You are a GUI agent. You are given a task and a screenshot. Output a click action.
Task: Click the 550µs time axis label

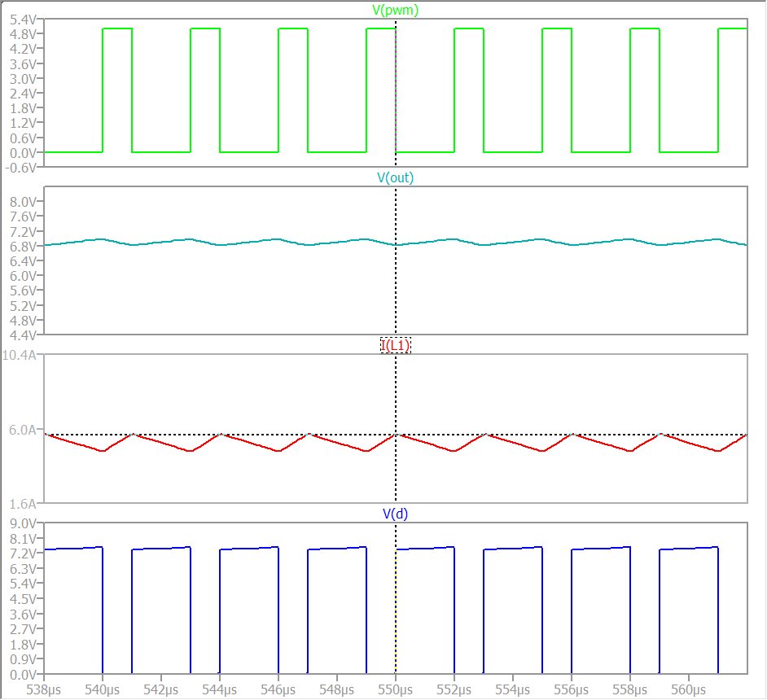(x=395, y=690)
